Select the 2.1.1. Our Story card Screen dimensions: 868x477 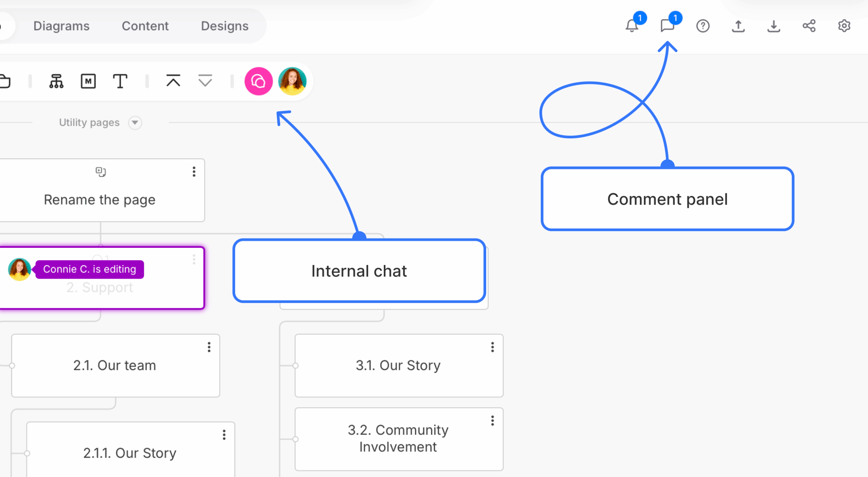coord(131,450)
